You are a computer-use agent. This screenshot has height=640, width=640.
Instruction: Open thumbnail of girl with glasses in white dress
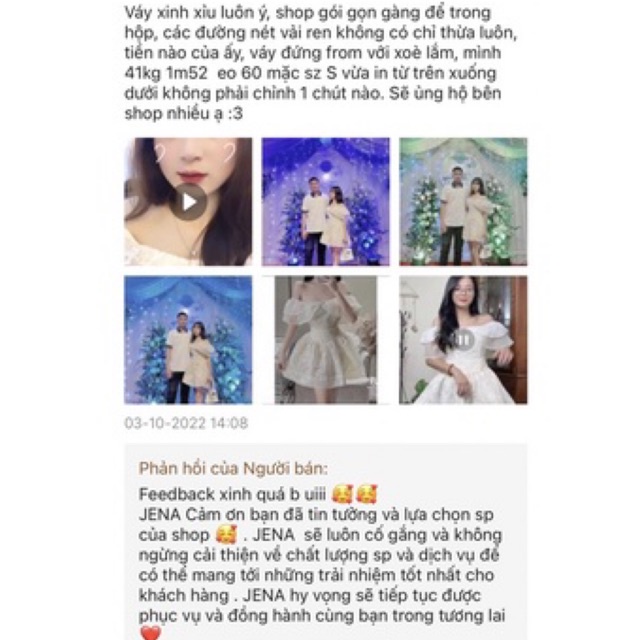pyautogui.click(x=463, y=340)
